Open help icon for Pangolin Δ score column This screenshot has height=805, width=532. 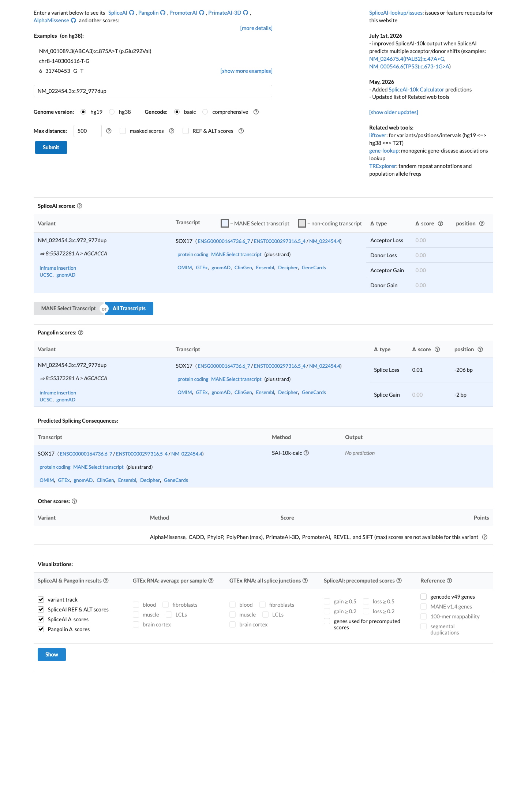point(437,349)
